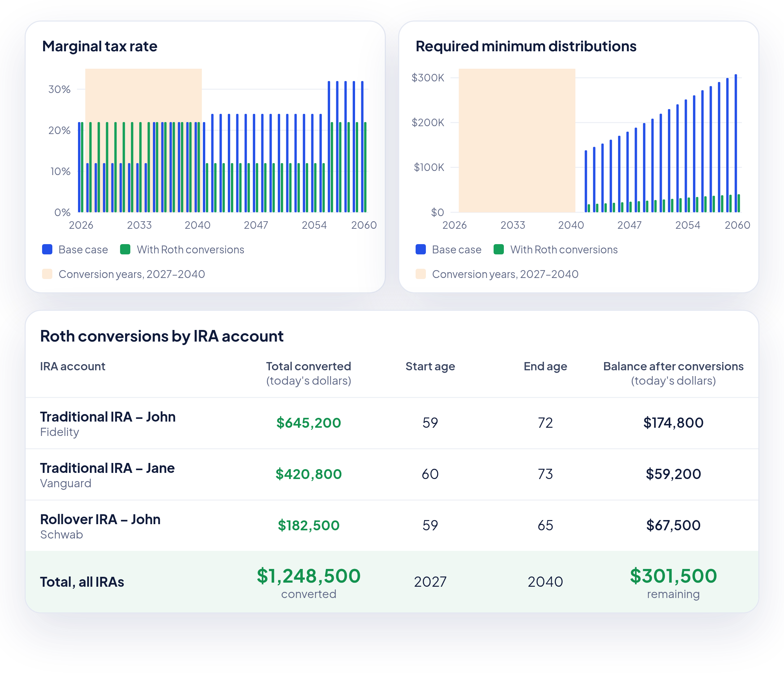The image size is (784, 677).
Task: Click the $1,248,500 total converted value
Action: pyautogui.click(x=309, y=576)
